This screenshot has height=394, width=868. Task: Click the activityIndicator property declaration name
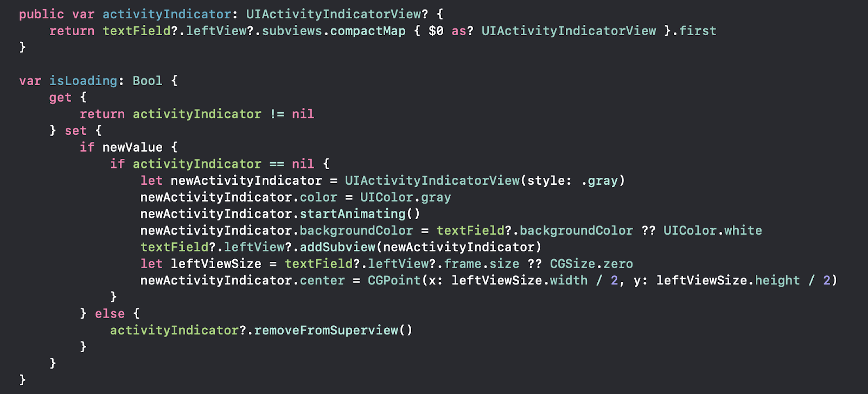click(167, 14)
